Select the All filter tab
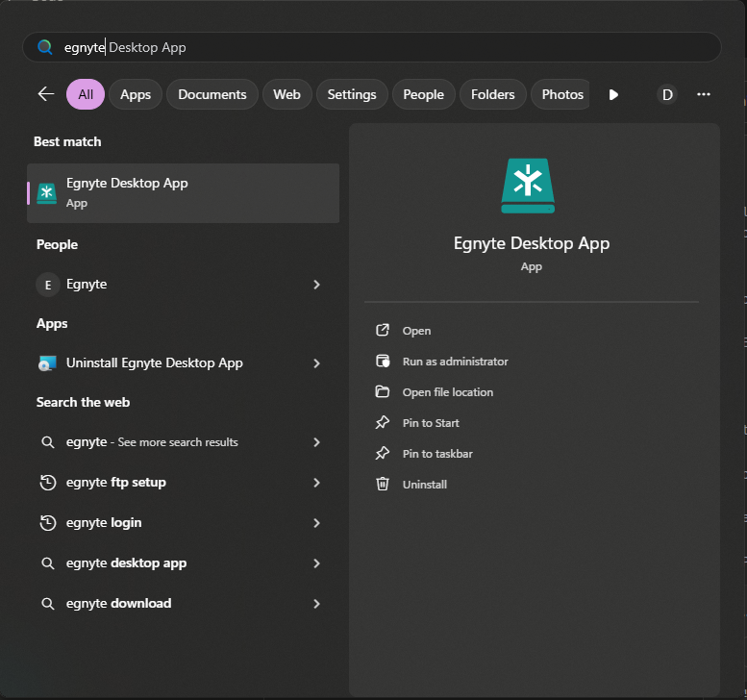Image resolution: width=747 pixels, height=700 pixels. [86, 94]
